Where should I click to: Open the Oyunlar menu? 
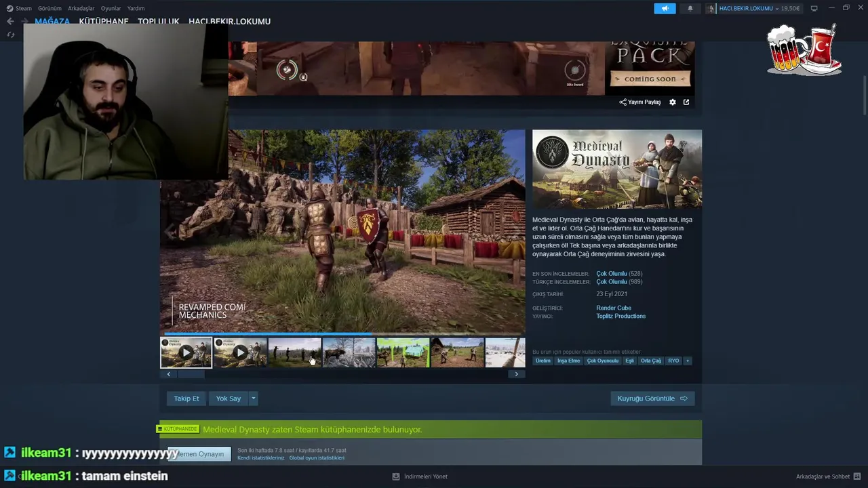111,8
